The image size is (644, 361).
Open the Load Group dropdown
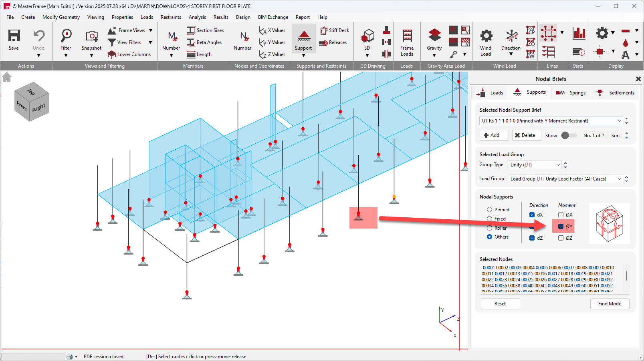pos(619,179)
